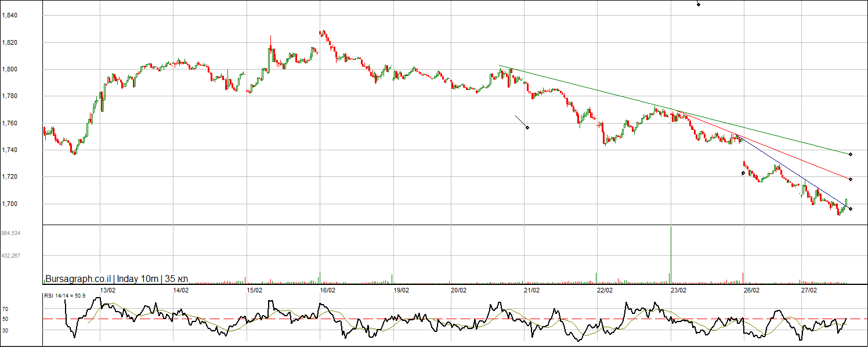This screenshot has width=868, height=347.
Task: Click the diamond marker above the 1,840 gridline
Action: point(699,5)
